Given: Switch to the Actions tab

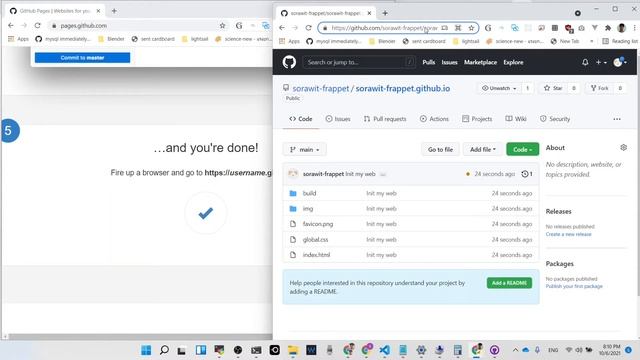Looking at the screenshot, I should pos(434,119).
